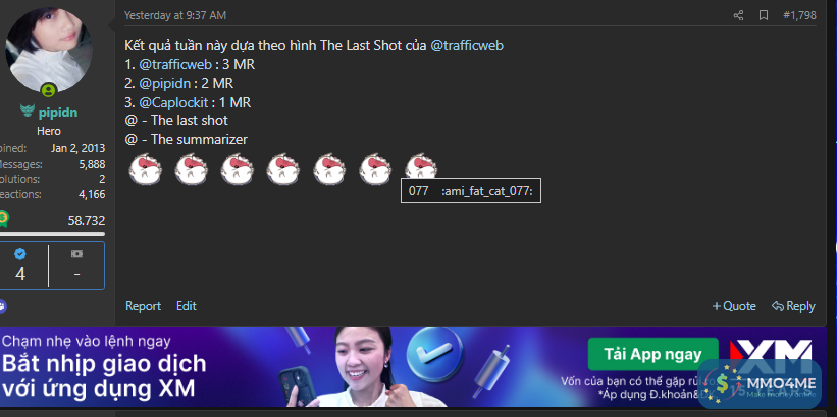Open the post number #1,798 link
The image size is (837, 417).
pos(800,15)
